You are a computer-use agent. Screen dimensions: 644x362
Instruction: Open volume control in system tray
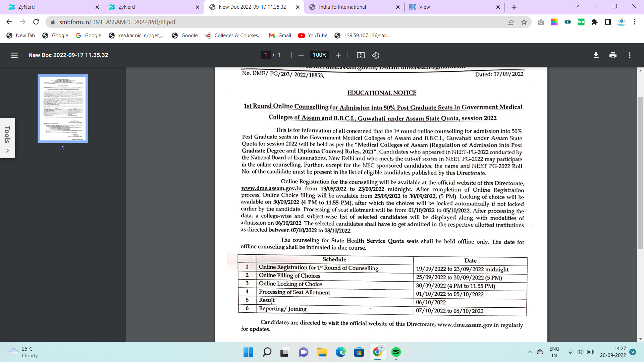(580, 352)
